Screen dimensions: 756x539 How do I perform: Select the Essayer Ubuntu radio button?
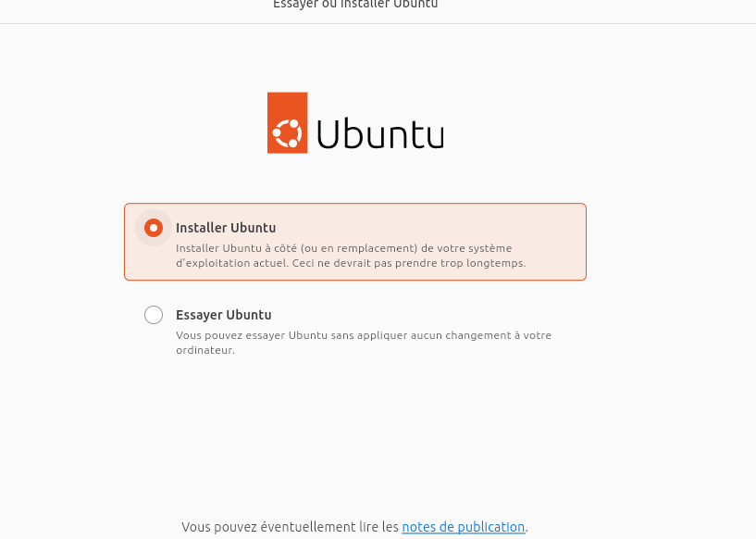tap(154, 315)
